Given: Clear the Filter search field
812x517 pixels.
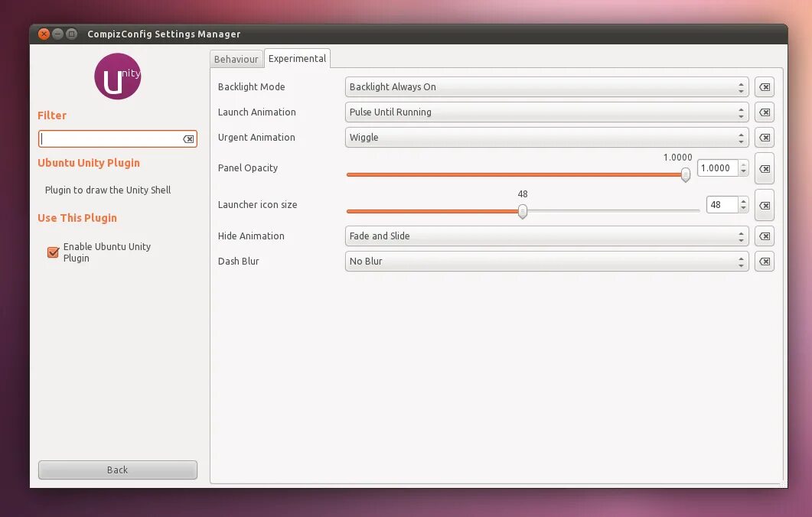Looking at the screenshot, I should (188, 138).
